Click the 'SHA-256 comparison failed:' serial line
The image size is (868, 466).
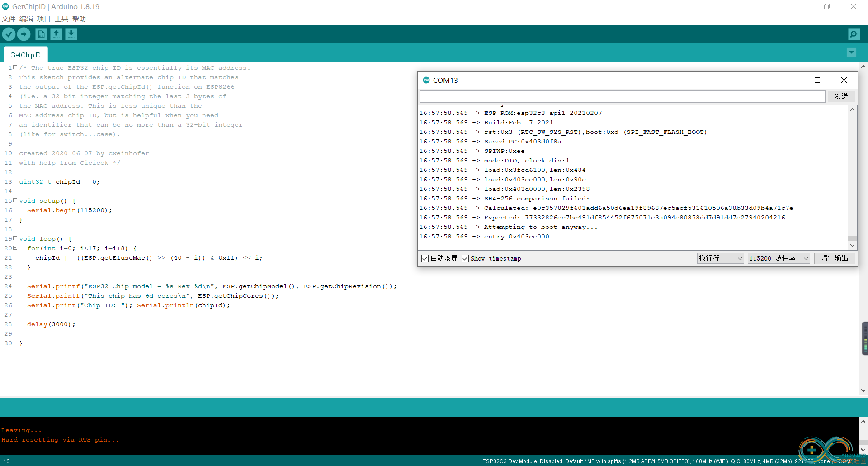pos(537,199)
